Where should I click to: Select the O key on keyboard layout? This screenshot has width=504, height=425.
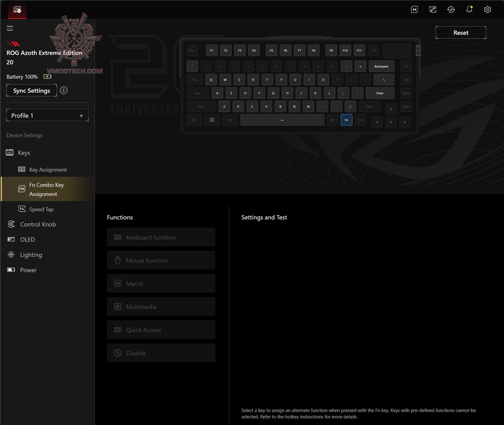click(323, 80)
